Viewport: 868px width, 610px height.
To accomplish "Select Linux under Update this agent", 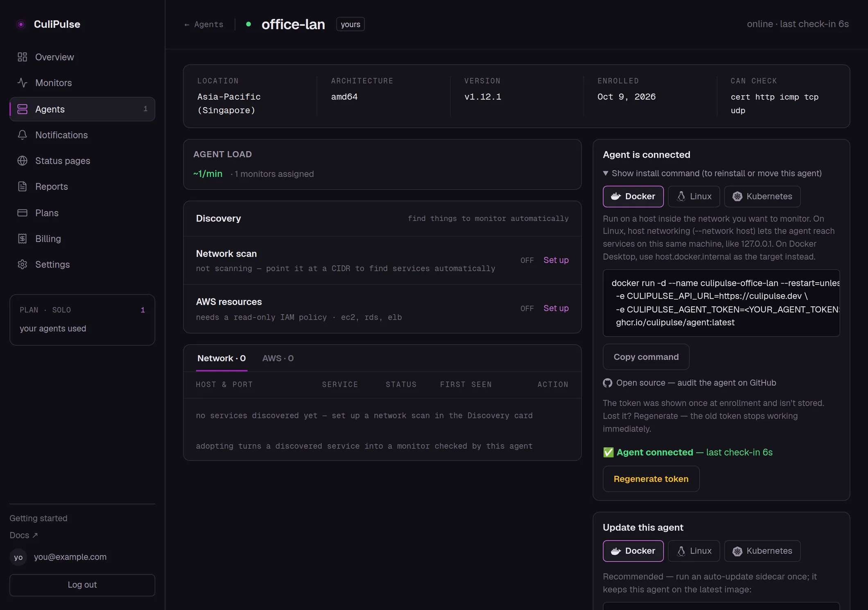I will pos(694,551).
